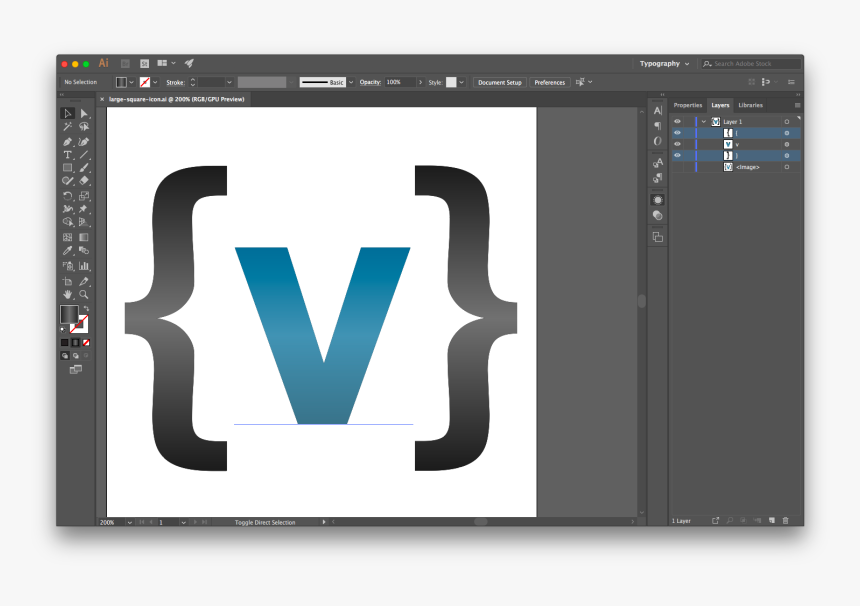Viewport: 860px width, 606px height.
Task: Click the underlined Stroke label
Action: click(x=175, y=82)
